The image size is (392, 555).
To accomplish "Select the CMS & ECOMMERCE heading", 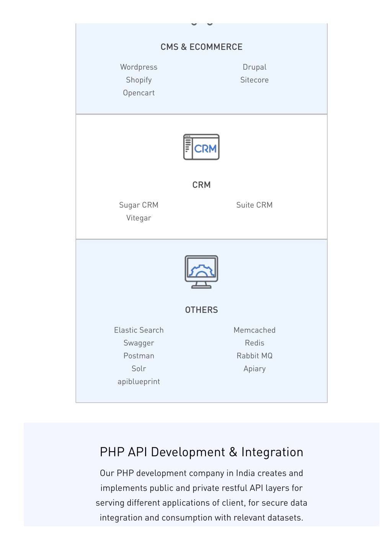I will click(201, 47).
